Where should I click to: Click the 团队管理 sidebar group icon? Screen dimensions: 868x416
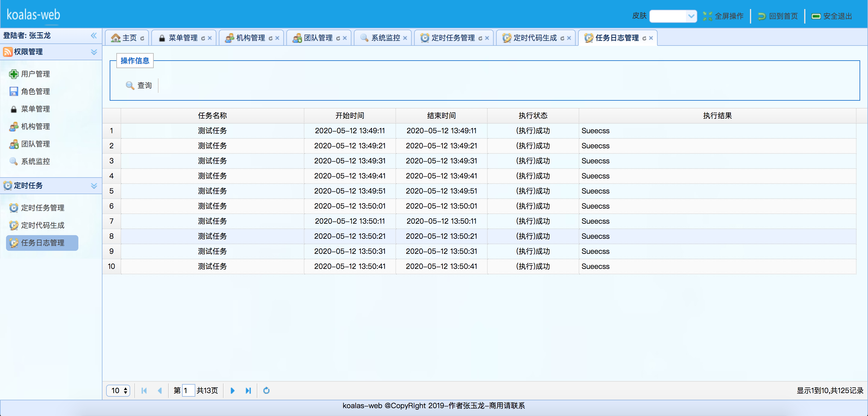[x=14, y=144]
